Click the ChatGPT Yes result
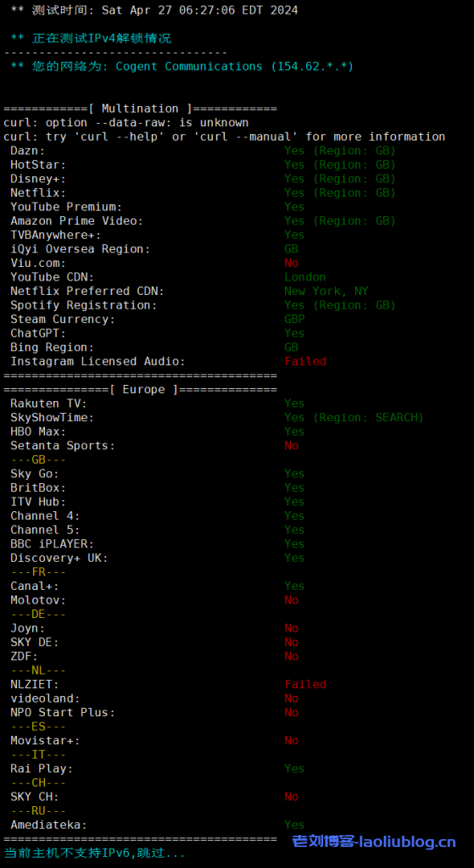 pyautogui.click(x=294, y=332)
